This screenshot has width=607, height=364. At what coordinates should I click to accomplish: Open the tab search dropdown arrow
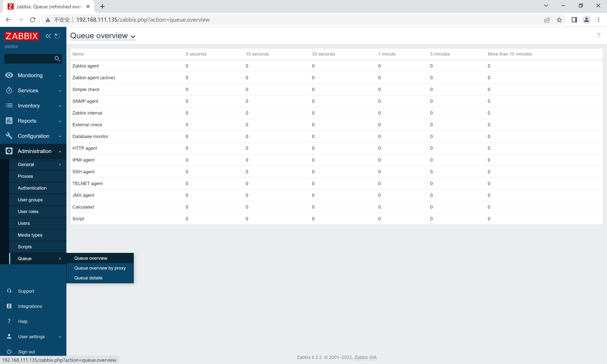coord(546,6)
